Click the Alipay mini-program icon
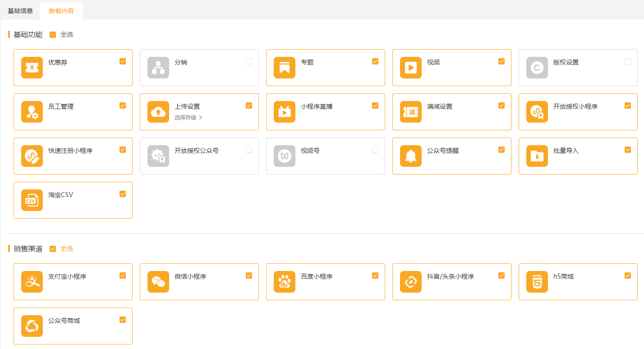The height and width of the screenshot is (349, 644). click(32, 282)
